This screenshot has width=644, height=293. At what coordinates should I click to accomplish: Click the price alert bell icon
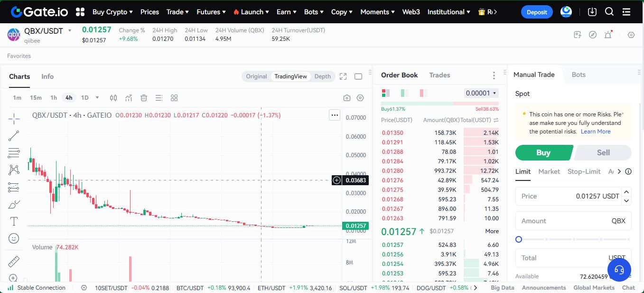[608, 35]
